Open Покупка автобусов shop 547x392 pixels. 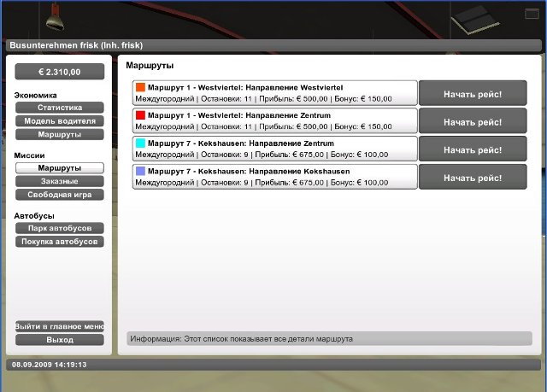point(60,242)
